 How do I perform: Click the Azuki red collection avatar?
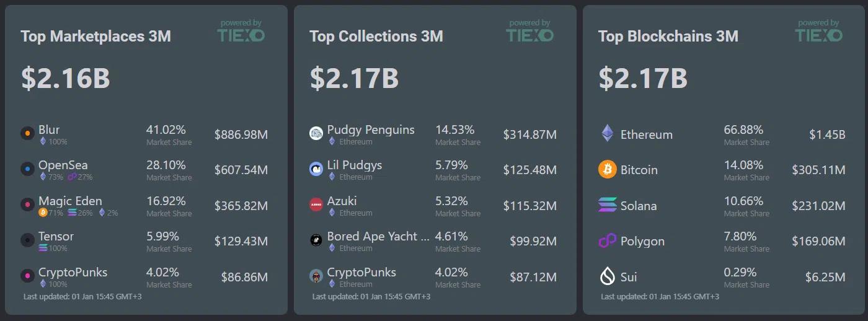(316, 204)
